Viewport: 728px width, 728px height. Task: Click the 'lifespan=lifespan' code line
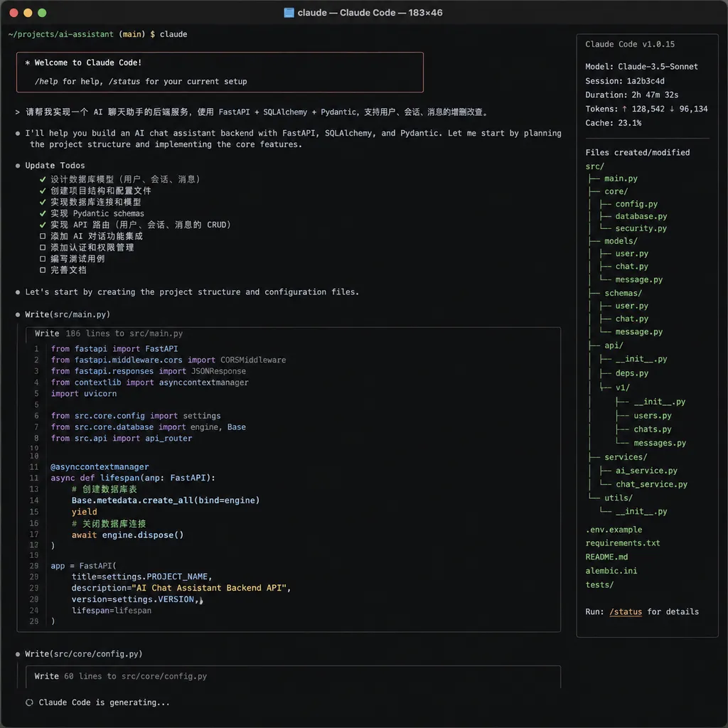click(x=112, y=611)
